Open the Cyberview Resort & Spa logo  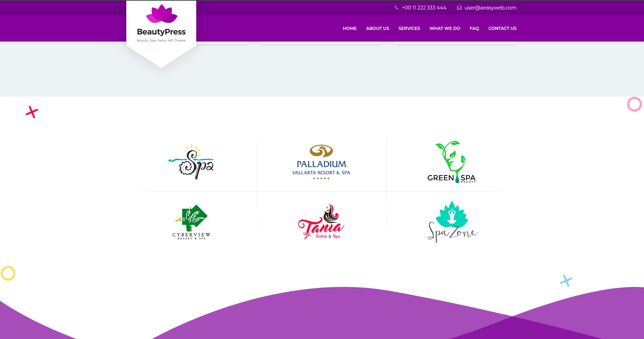[x=191, y=222]
